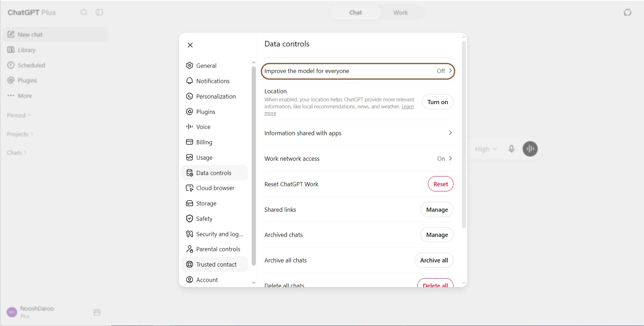The width and height of the screenshot is (644, 326).
Task: Open the Account settings tab
Action: [x=215, y=280]
